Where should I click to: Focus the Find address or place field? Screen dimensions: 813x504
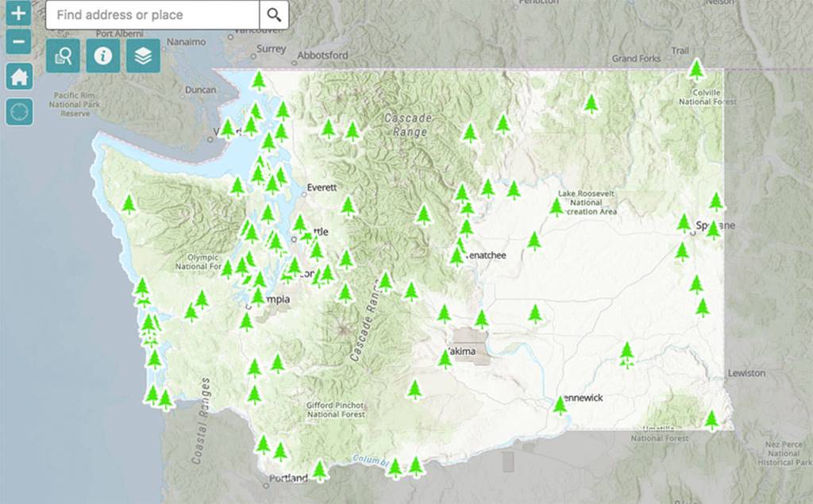pyautogui.click(x=152, y=15)
